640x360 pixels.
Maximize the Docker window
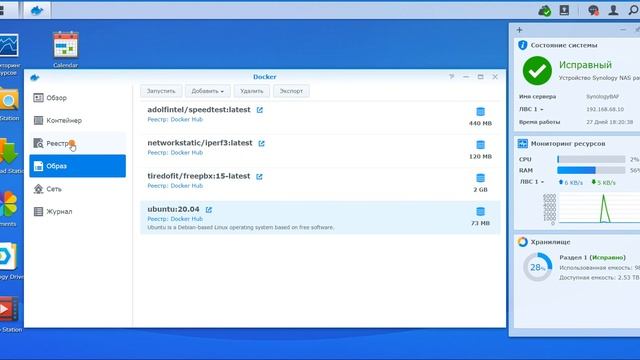[x=480, y=76]
